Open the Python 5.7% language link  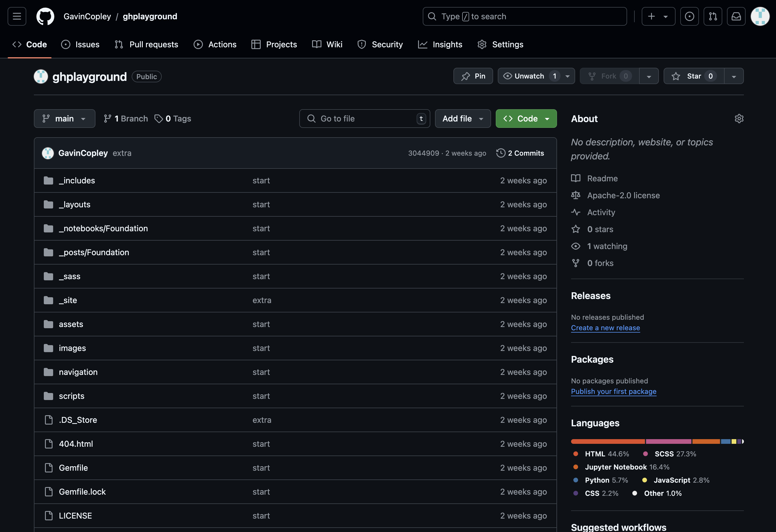(600, 480)
